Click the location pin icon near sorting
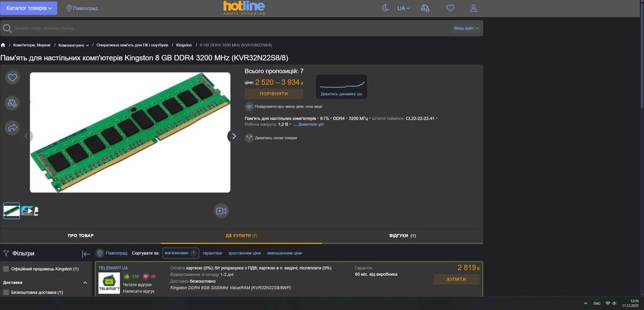Screen dimensions: 644x310 click(99, 253)
